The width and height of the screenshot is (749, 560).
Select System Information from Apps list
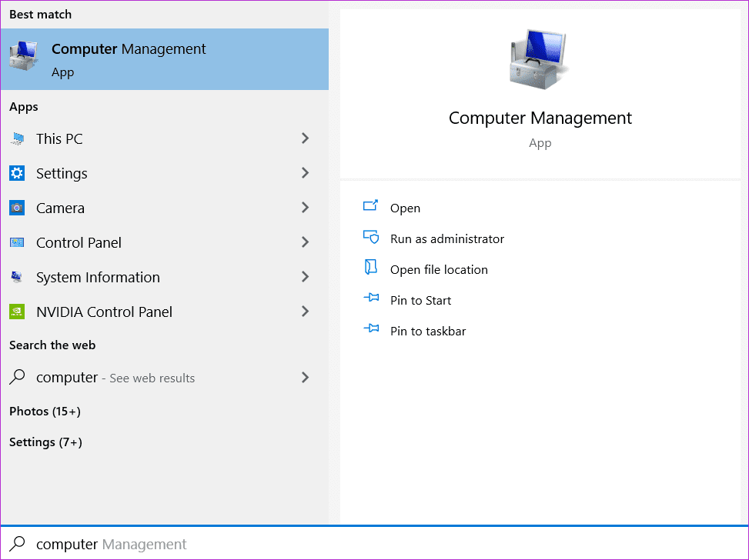coord(164,278)
